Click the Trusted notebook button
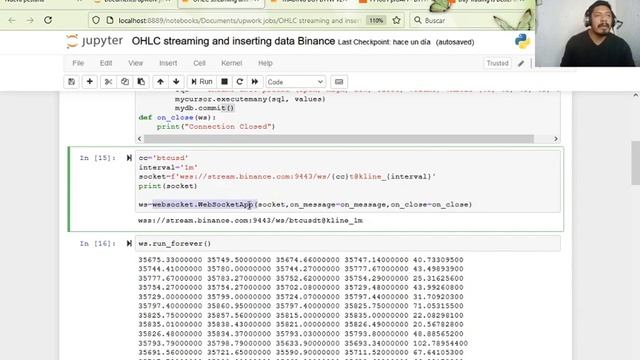 pyautogui.click(x=497, y=63)
